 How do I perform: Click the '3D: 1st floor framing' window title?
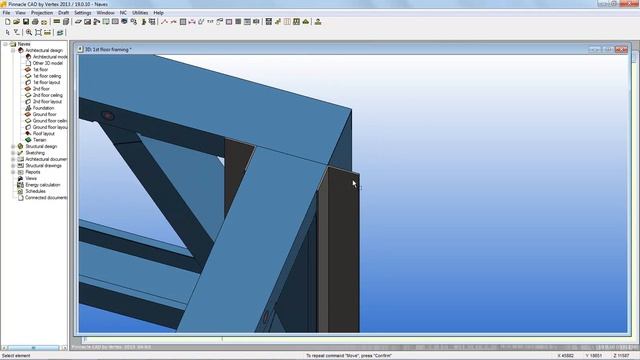pos(108,49)
